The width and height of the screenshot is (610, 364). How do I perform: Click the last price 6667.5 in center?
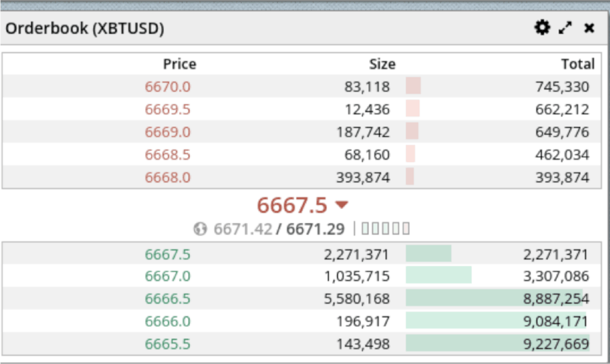pos(292,205)
